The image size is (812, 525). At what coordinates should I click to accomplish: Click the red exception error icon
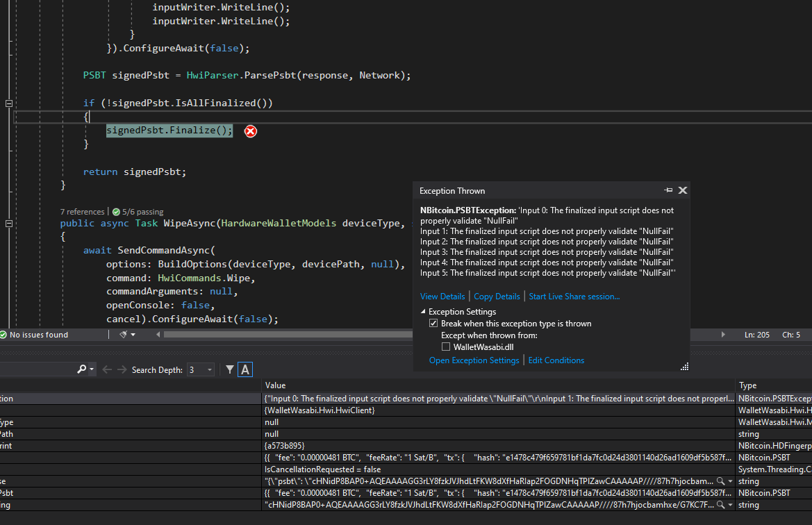pyautogui.click(x=251, y=131)
